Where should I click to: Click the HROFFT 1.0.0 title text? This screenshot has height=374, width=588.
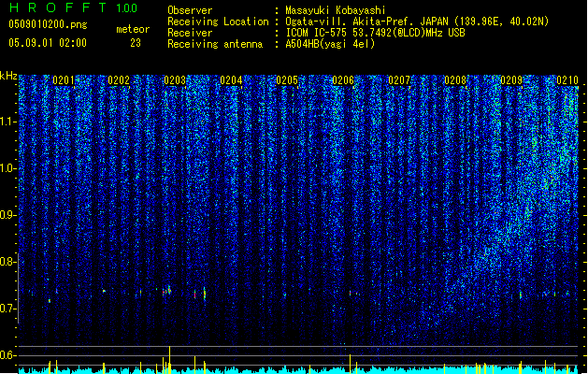click(73, 7)
